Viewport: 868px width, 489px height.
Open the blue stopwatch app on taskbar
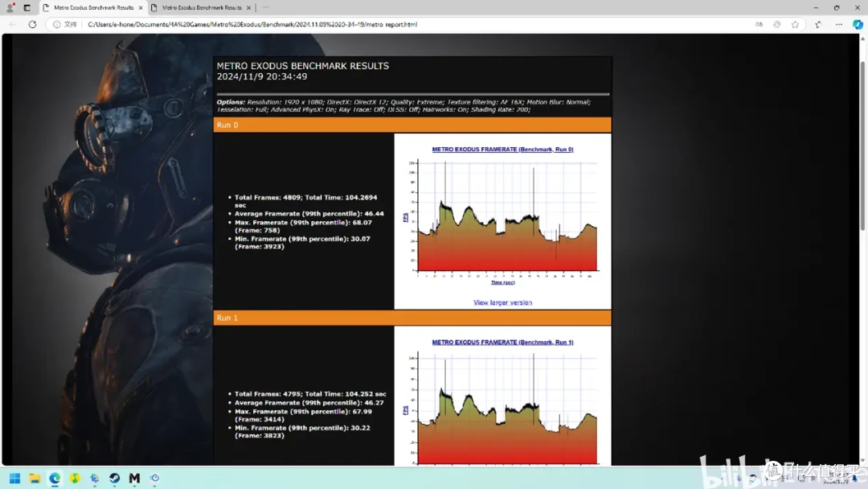coord(154,478)
